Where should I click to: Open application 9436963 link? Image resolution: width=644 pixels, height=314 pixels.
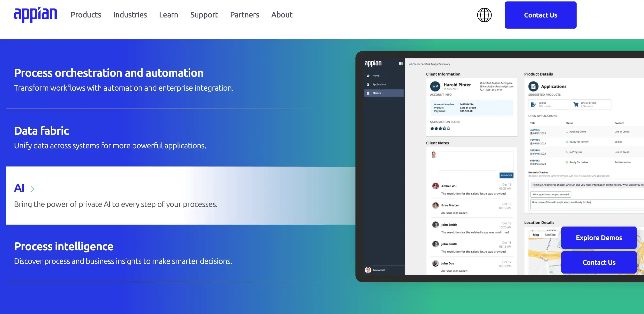[535, 161]
